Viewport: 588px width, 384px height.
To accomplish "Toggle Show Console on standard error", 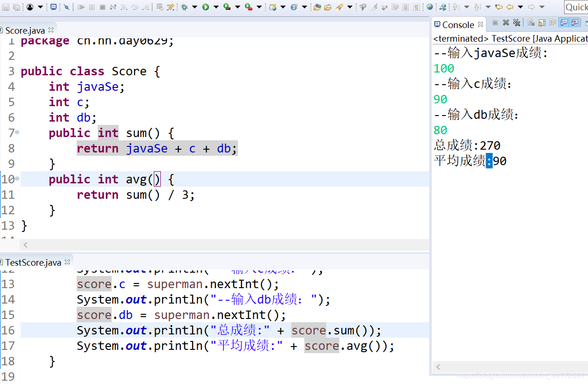I will tap(575, 22).
